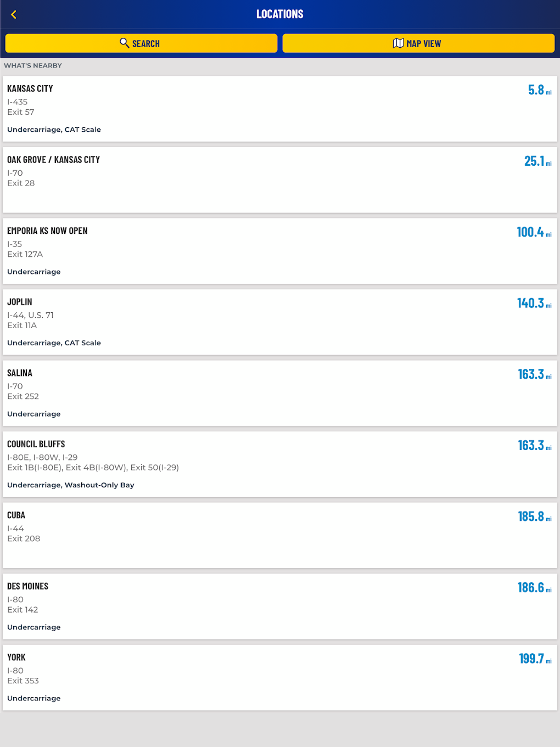Click the map icon on Map View
This screenshot has width=560, height=747.
click(398, 43)
